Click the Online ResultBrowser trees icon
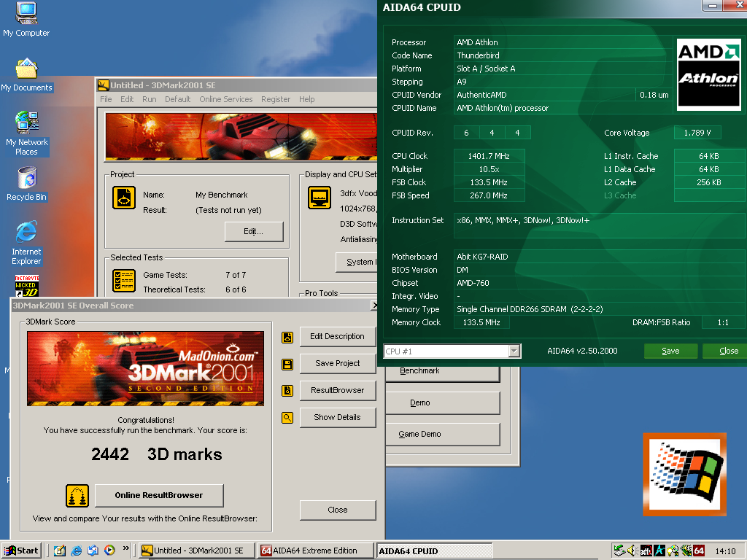The width and height of the screenshot is (747, 560). (77, 496)
